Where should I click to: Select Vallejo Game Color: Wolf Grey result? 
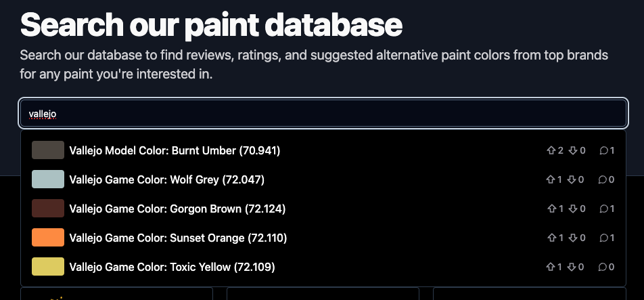point(166,179)
